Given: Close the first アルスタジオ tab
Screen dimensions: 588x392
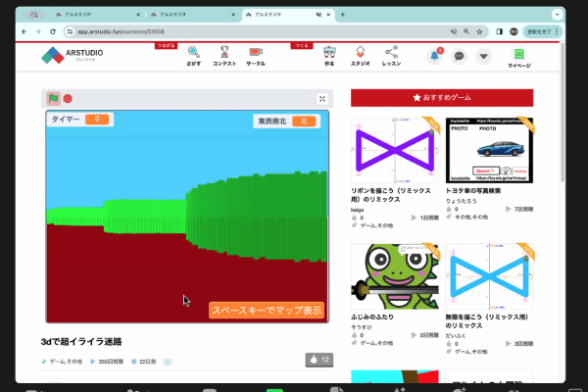Looking at the screenshot, I should click(138, 15).
